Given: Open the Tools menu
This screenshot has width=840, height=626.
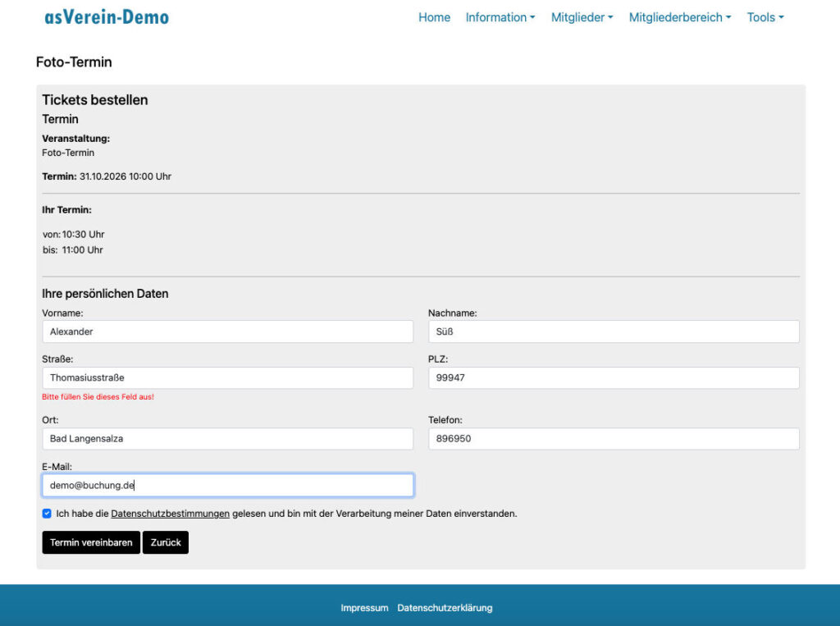Looking at the screenshot, I should tap(765, 17).
